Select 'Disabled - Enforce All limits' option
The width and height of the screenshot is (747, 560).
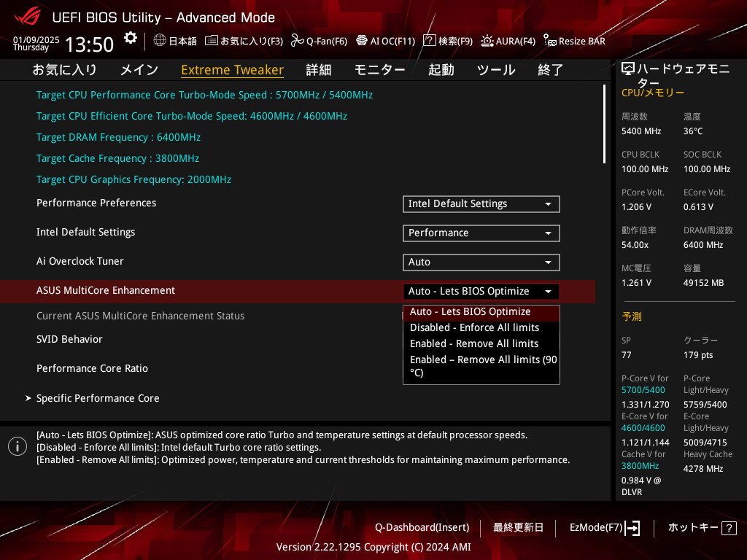[474, 327]
